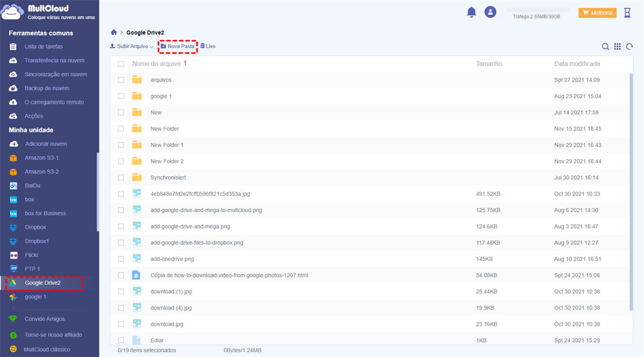Image resolution: width=644 pixels, height=357 pixels.
Task: Click the hourglass icon in header
Action: coord(627,12)
